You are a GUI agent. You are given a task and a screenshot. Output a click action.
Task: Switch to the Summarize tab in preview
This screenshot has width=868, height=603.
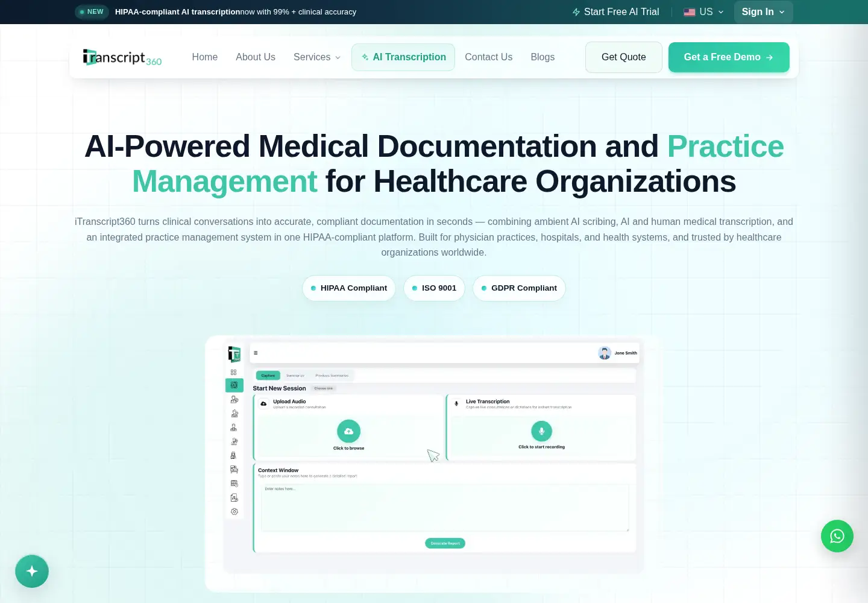(x=295, y=375)
